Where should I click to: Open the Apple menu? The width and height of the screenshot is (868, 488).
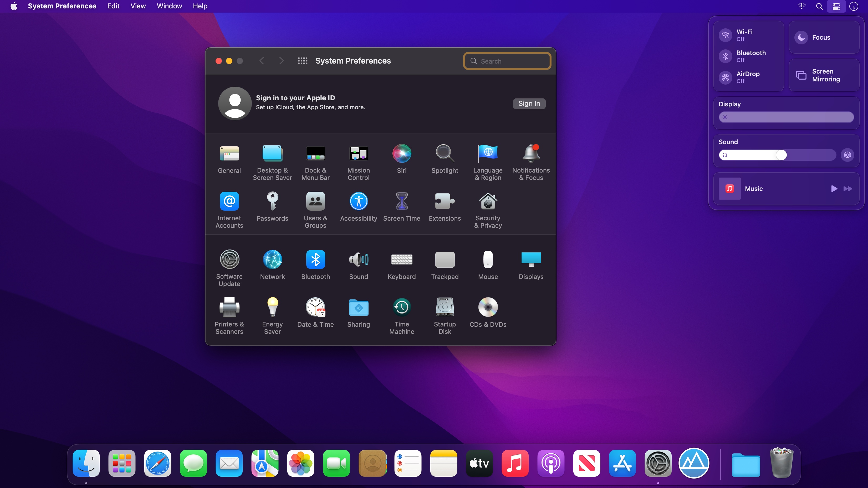14,6
